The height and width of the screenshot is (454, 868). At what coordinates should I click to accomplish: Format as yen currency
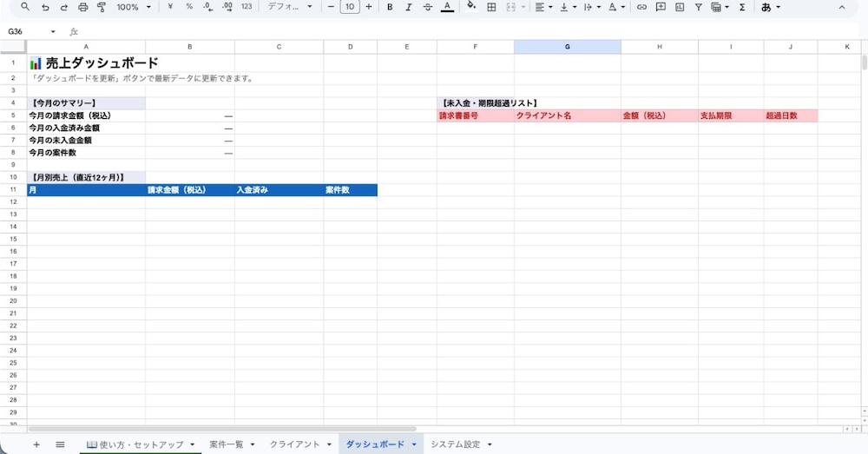170,7
